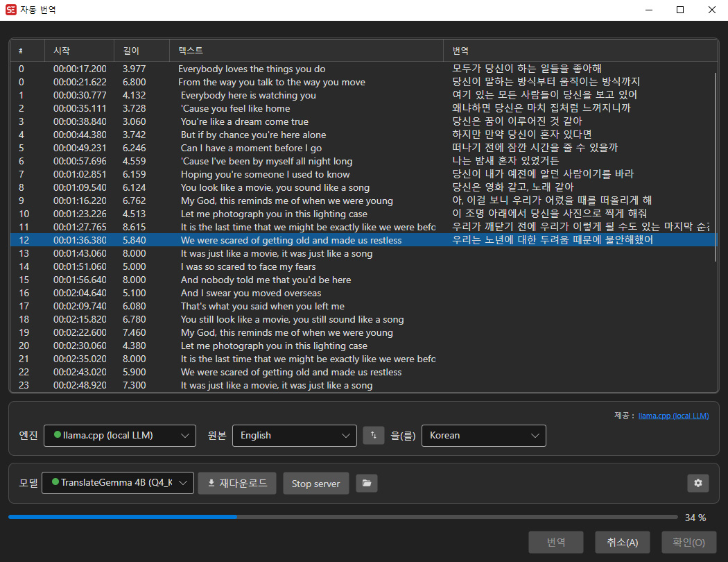Viewport: 728px width, 562px height.
Task: Open the TranslateGemma 4B model dropdown
Action: [117, 483]
